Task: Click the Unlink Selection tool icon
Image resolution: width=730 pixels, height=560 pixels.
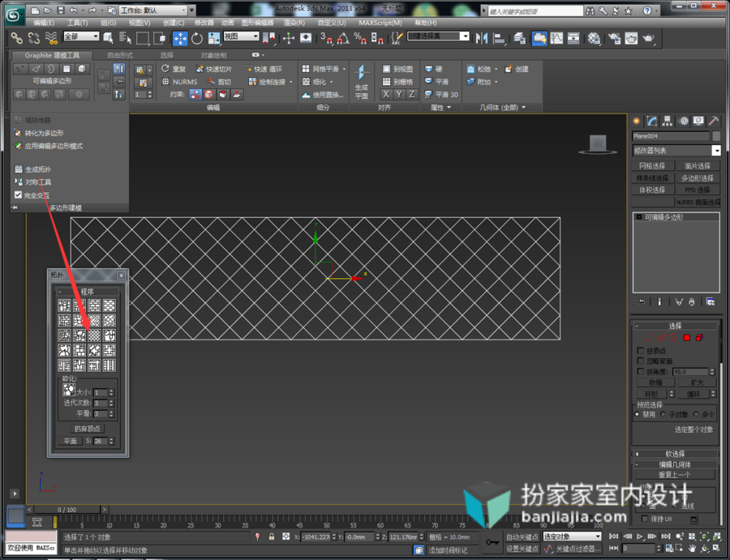Action: (33, 38)
